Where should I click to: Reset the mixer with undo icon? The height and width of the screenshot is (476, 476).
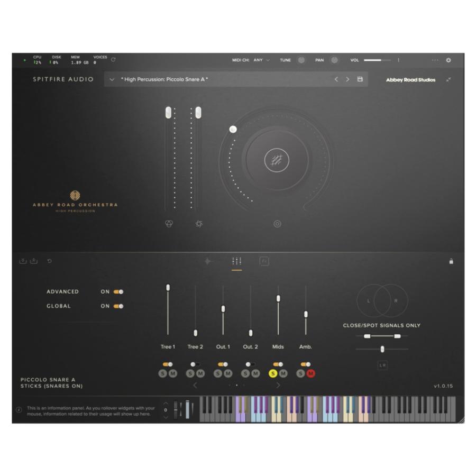(50, 261)
